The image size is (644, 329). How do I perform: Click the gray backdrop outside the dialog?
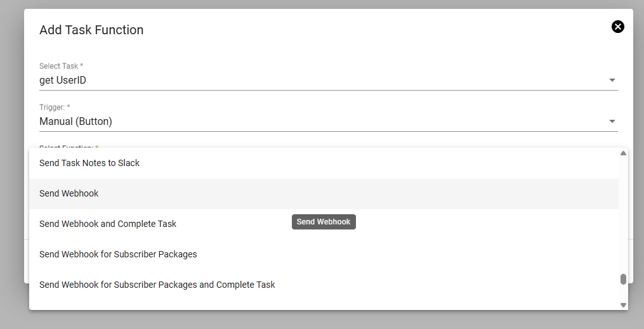pos(11,164)
